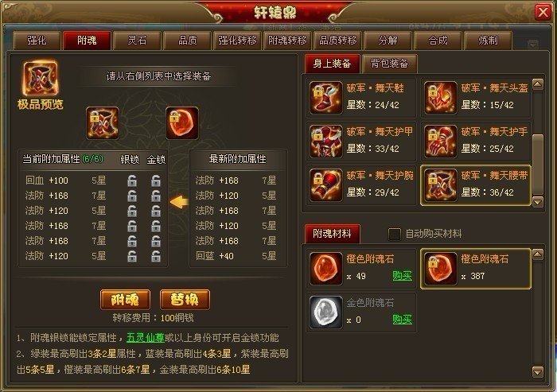Select the 破军·舞天护腕 bracer icon
Image resolution: width=557 pixels, height=392 pixels.
(x=325, y=185)
